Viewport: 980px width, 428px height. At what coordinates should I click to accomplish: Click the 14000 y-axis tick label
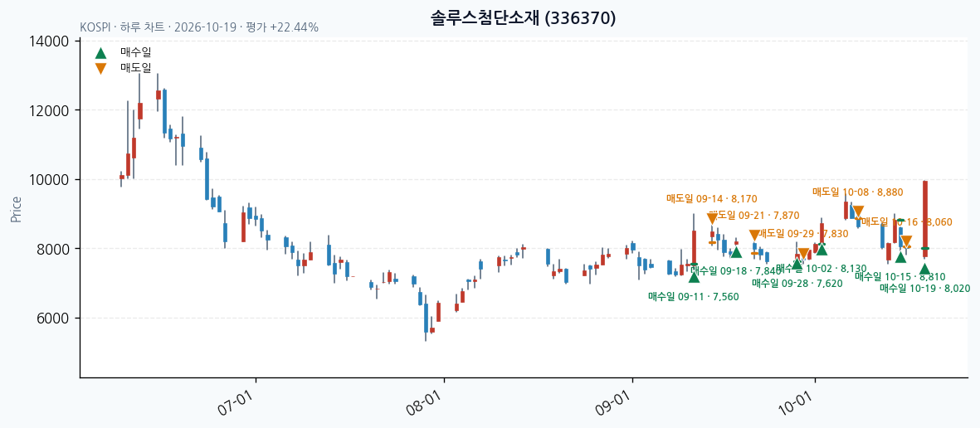(x=49, y=41)
